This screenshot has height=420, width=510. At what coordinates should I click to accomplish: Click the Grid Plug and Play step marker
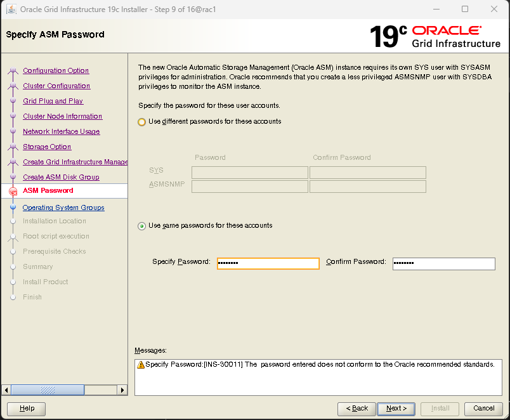coord(13,100)
